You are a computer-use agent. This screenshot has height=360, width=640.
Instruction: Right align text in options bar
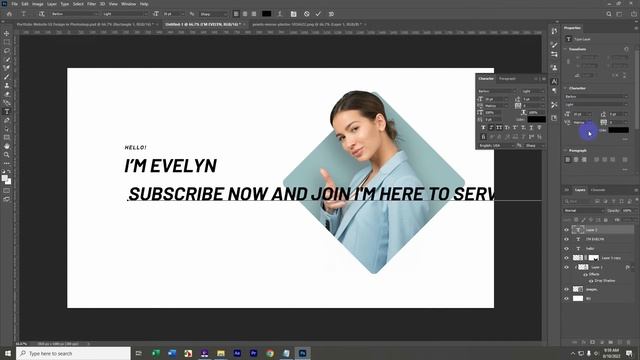[x=254, y=14]
